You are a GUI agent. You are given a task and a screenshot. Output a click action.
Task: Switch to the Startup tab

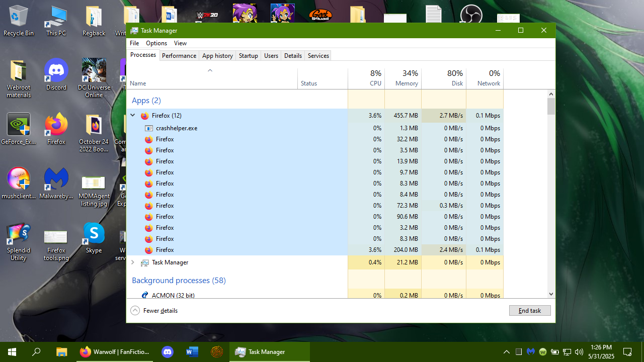coord(249,56)
